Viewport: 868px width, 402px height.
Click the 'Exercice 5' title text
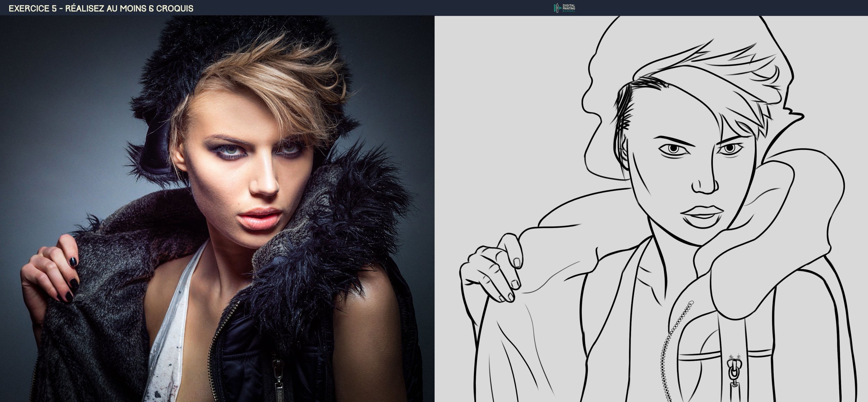point(32,8)
